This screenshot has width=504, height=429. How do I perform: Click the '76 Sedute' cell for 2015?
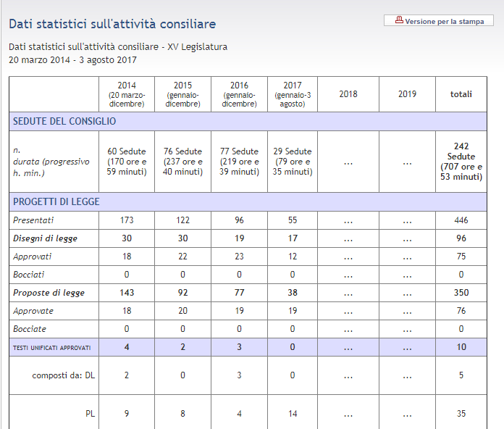point(182,162)
